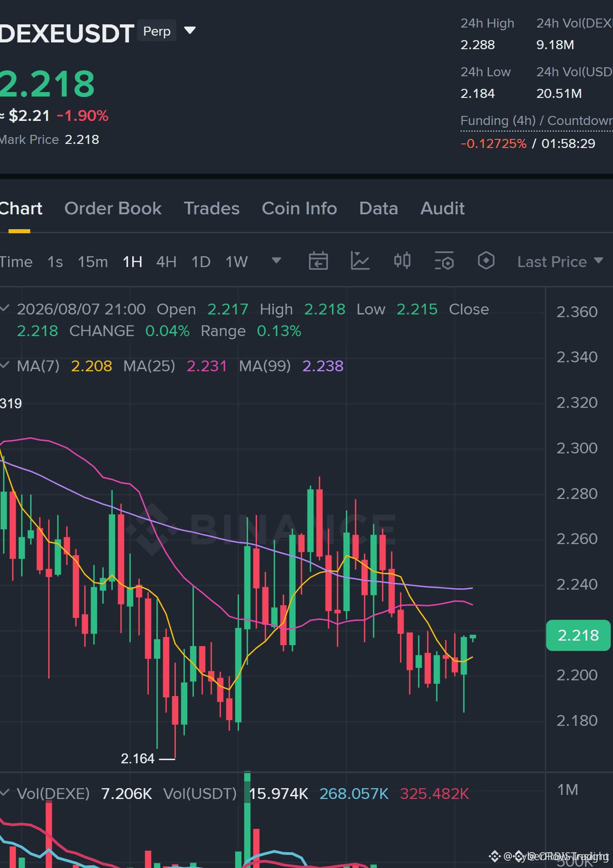Click the 24h volume value 20.51M
This screenshot has height=868, width=613.
coord(559,93)
